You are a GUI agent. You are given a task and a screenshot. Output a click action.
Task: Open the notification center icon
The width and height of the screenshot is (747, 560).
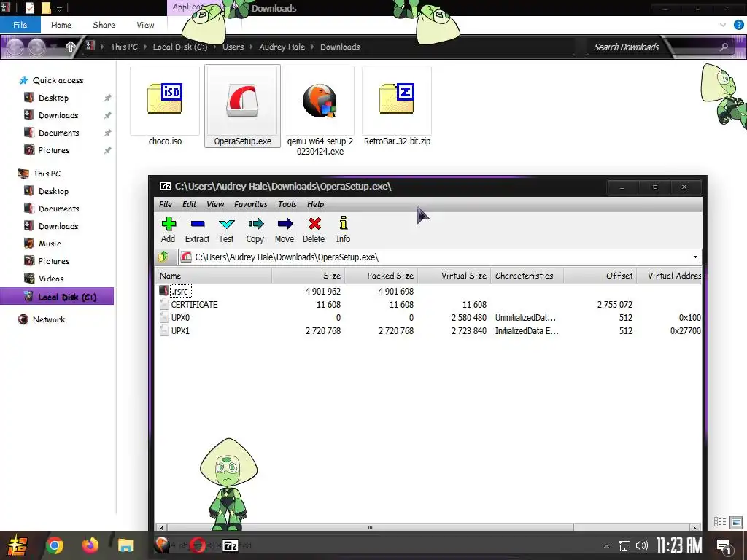[x=724, y=546]
